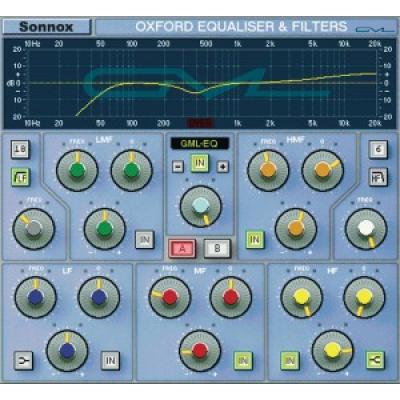This screenshot has width=400, height=400.
Task: Click the low filter slope button showing 18
Action: 20,149
